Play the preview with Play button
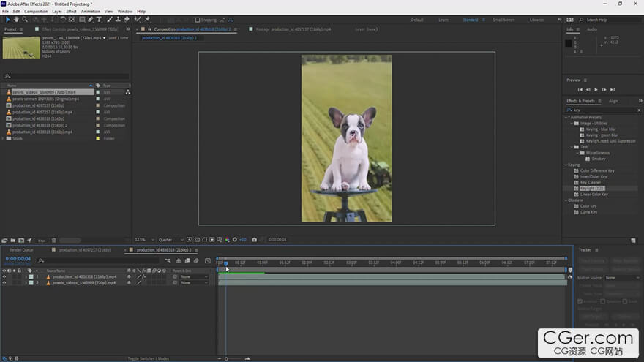This screenshot has width=644, height=362. pos(596,89)
